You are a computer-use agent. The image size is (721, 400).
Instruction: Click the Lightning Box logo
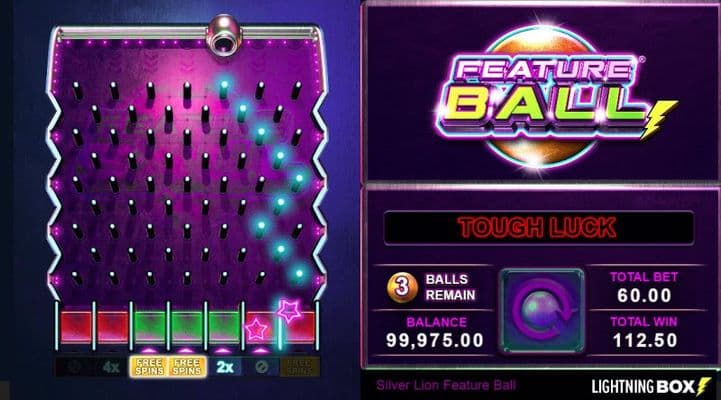(651, 386)
